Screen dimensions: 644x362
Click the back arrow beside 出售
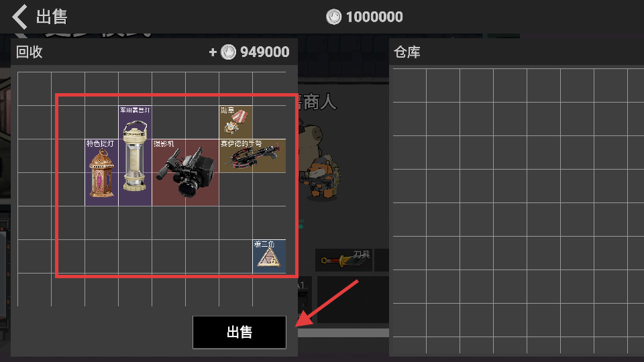click(x=19, y=17)
